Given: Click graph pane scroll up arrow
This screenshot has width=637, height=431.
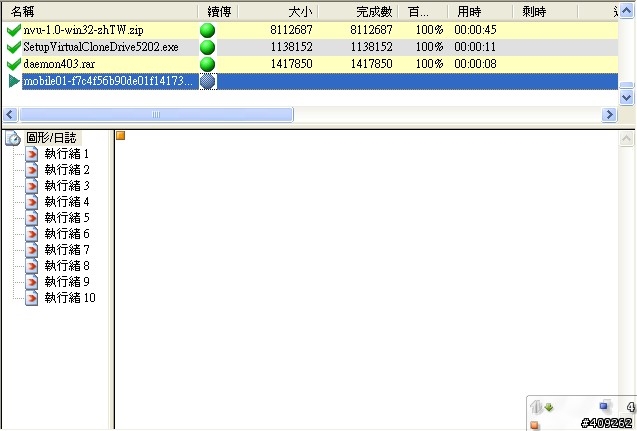Looking at the screenshot, I should click(x=626, y=139).
